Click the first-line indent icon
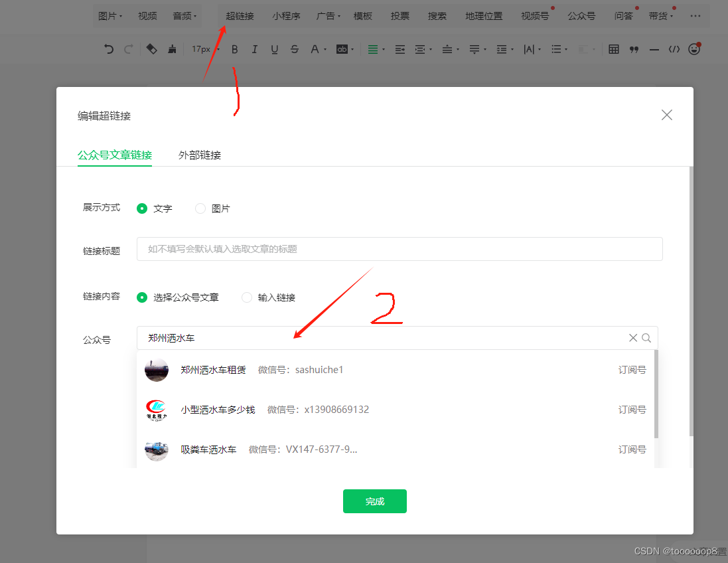The image size is (728, 563). (x=400, y=49)
